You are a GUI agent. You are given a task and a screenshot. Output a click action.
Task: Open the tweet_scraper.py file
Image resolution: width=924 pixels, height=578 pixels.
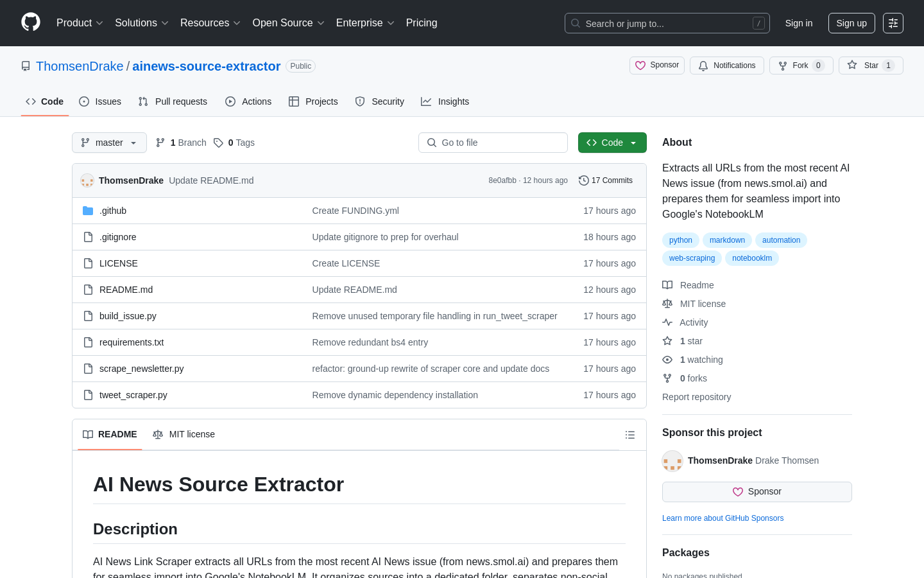click(133, 395)
